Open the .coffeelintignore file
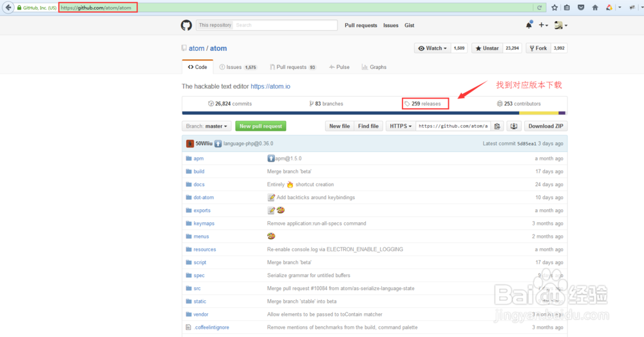This screenshot has height=337, width=644. [211, 327]
